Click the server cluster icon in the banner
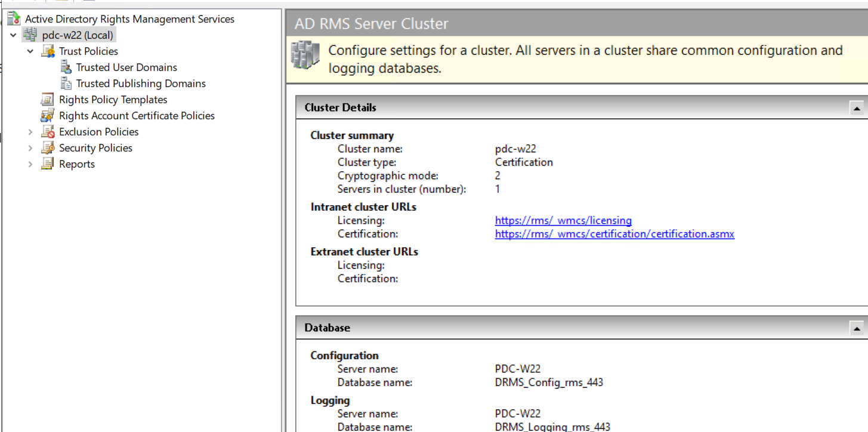Screen dimensions: 868x432 pos(305,55)
